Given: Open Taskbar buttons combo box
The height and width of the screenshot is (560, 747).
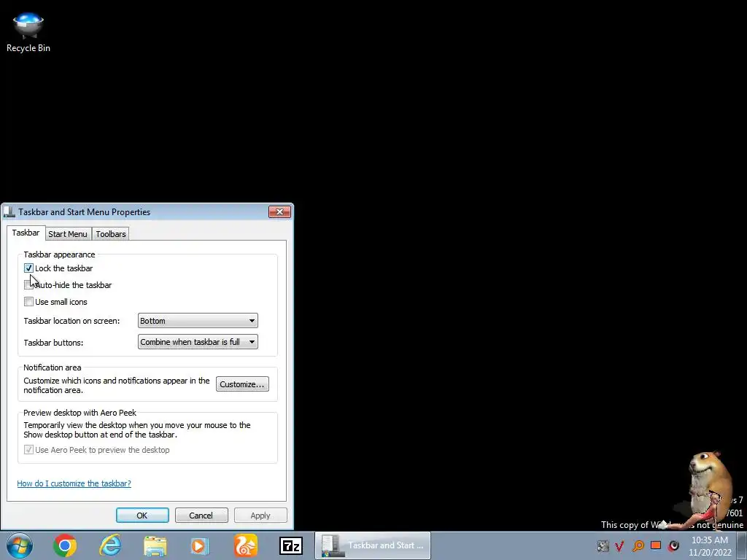Looking at the screenshot, I should click(198, 342).
